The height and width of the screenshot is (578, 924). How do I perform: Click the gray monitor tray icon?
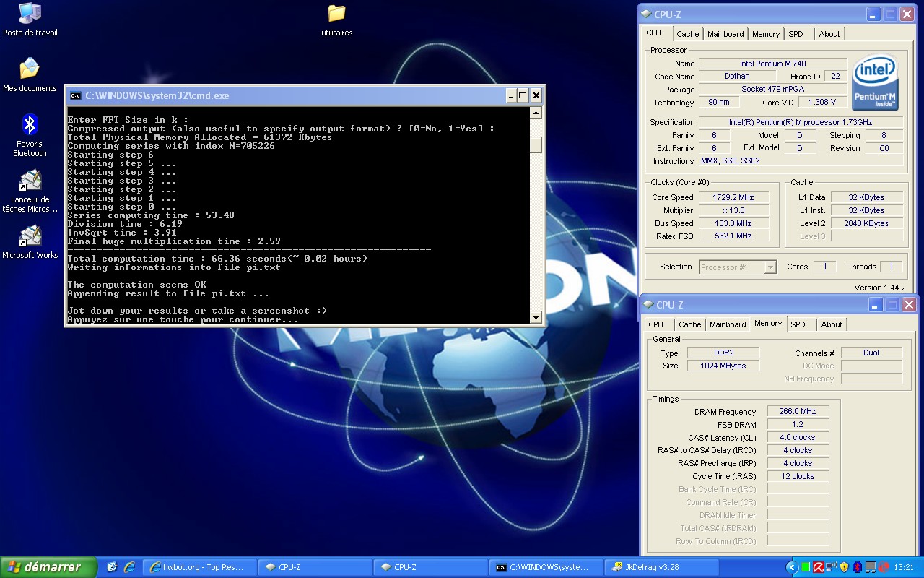pos(871,567)
